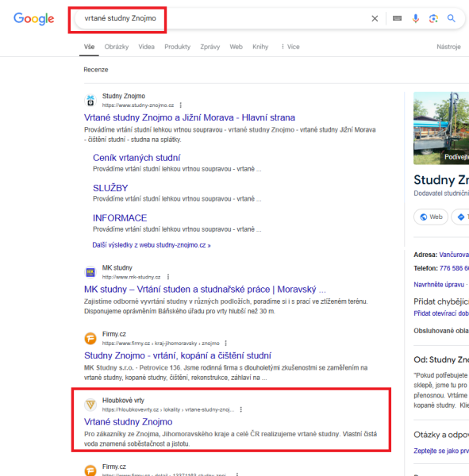469x476 pixels.
Task: Click the hloubkovevrty.cz breadcrumb URL
Action: [168, 410]
